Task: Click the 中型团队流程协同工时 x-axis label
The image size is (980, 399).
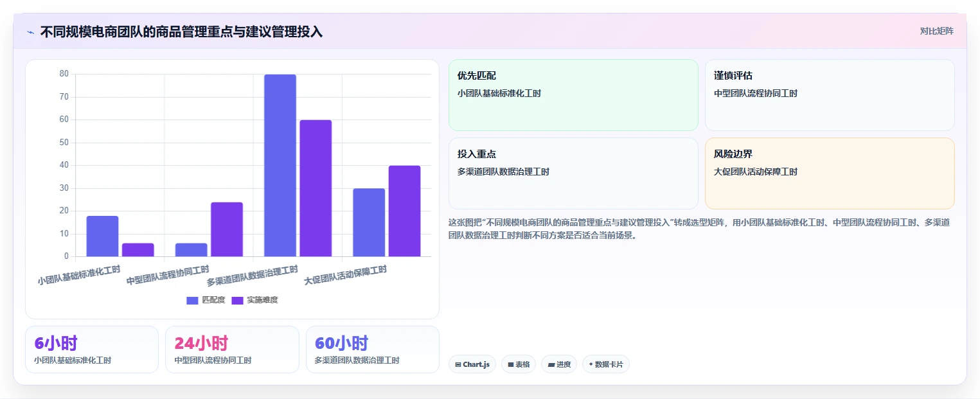Action: point(168,275)
